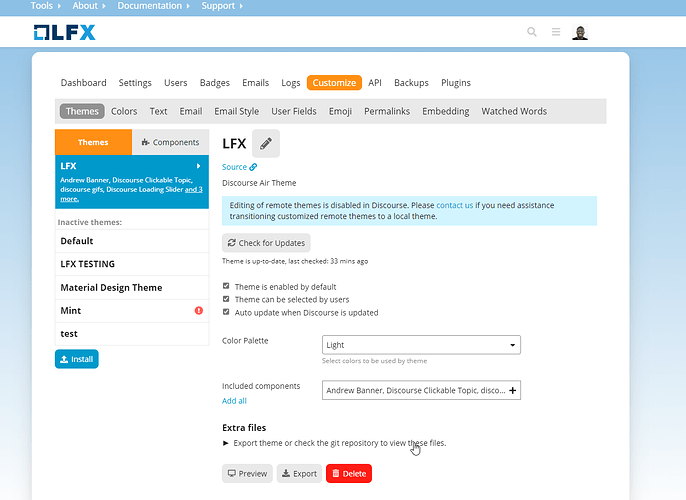Switch to the Colors sub-tab
The height and width of the screenshot is (500, 686).
click(x=124, y=111)
